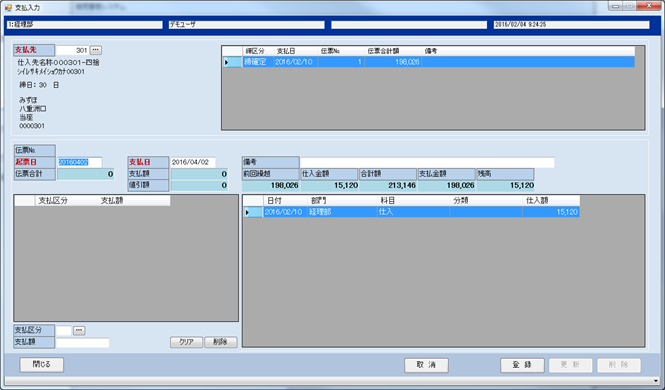The width and height of the screenshot is (665, 390).
Task: Open the 支払先 lookup ellipsis button
Action: click(96, 50)
